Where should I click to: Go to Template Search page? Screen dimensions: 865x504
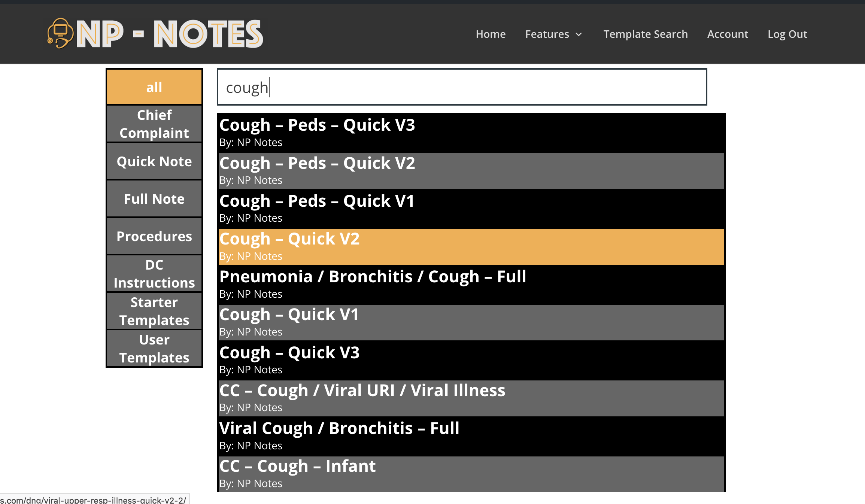646,34
